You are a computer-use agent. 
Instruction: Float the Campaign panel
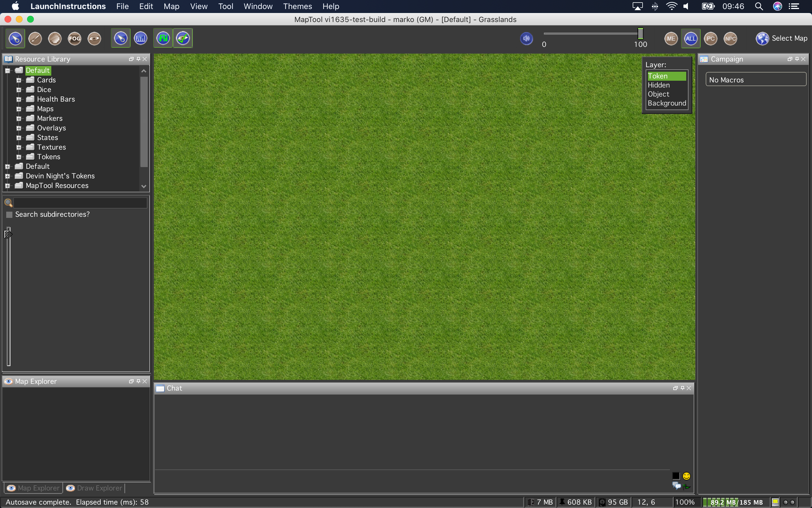click(x=789, y=59)
